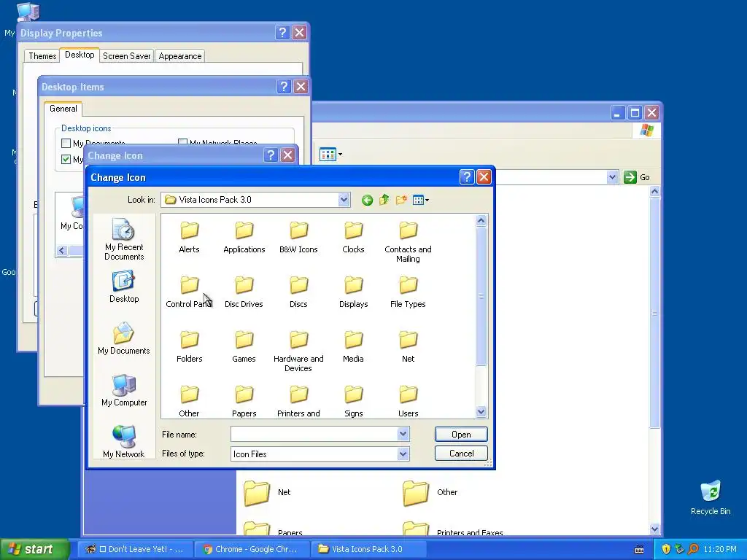The image size is (747, 560).
Task: Toggle the My Documents checkbox
Action: [66, 143]
